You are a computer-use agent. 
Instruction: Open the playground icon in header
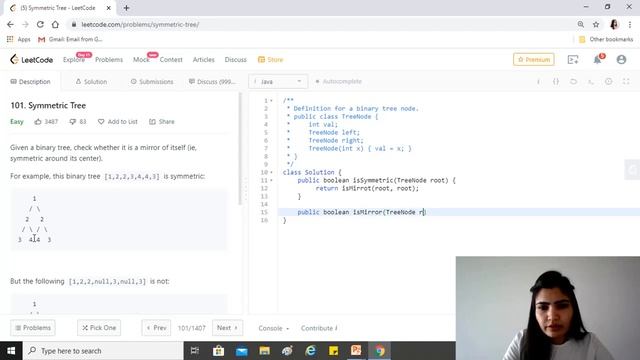tap(573, 60)
